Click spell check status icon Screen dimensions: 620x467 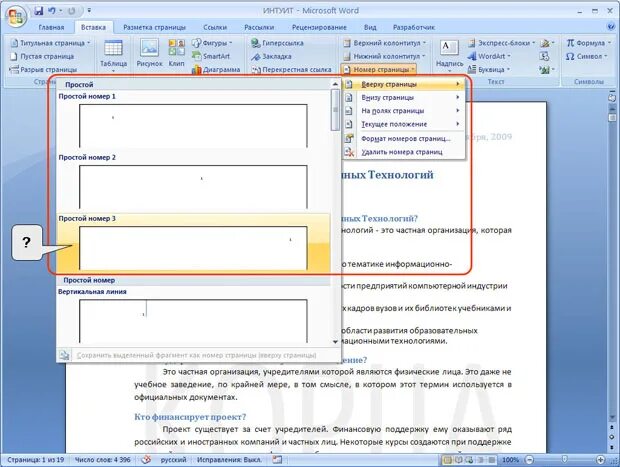[x=146, y=460]
